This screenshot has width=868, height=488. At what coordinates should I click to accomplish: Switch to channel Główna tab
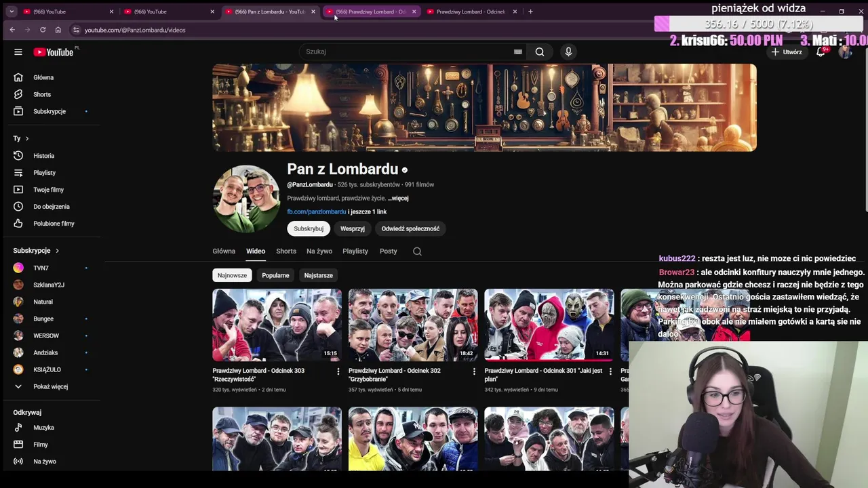(224, 251)
